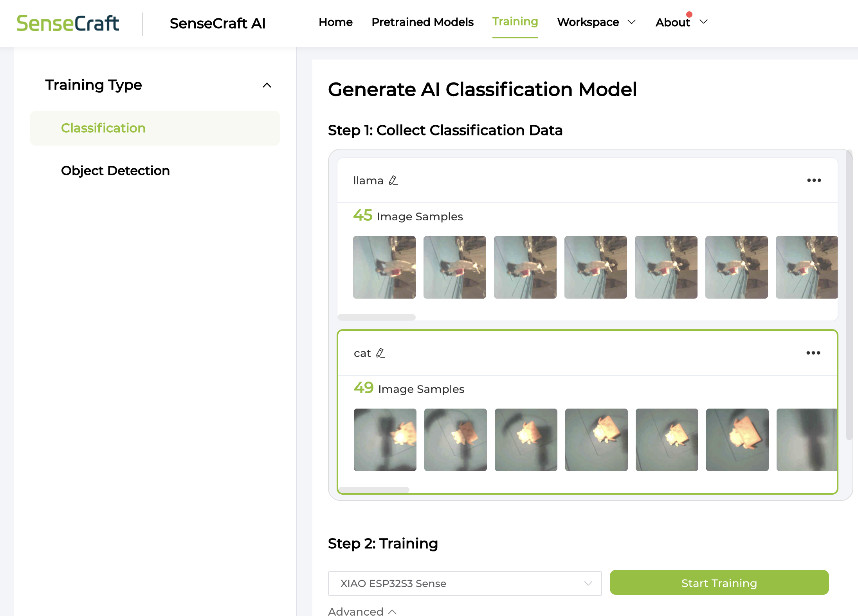Open the Workspace dropdown
This screenshot has height=616, width=858.
(x=595, y=22)
